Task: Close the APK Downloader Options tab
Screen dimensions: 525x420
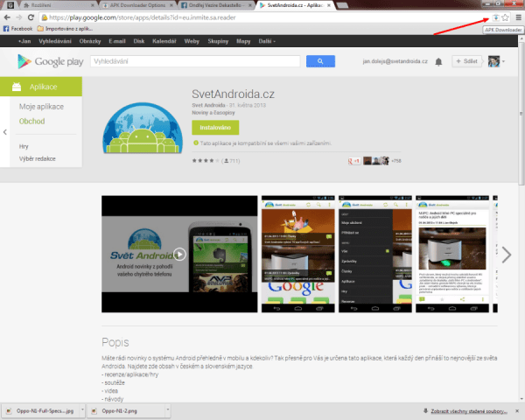Action: (x=171, y=5)
